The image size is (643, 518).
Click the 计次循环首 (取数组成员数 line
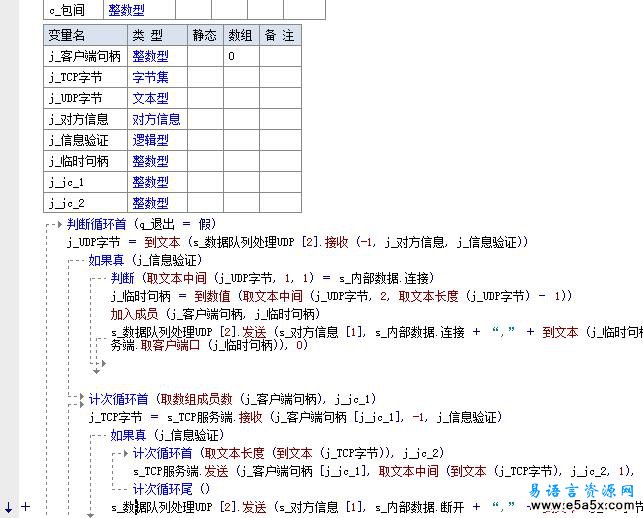[233, 399]
